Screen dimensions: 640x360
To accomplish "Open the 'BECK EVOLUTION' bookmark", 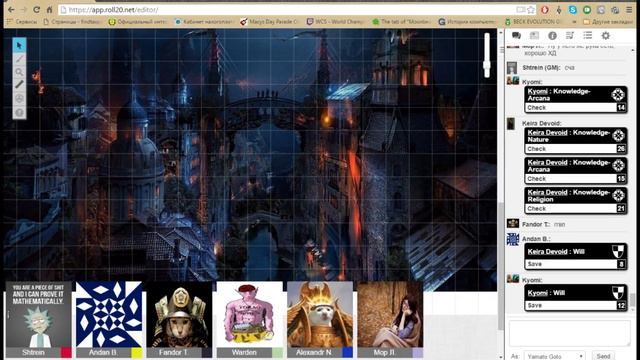I will tap(533, 22).
